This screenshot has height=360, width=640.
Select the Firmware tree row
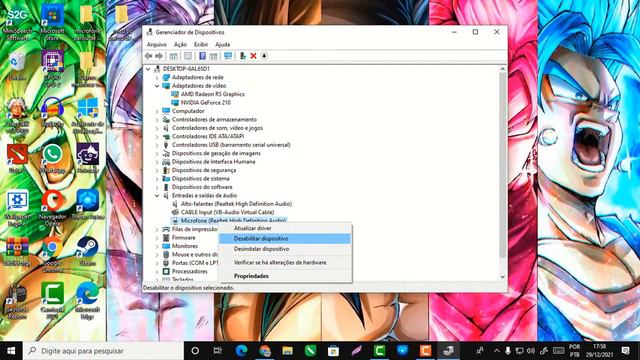tap(184, 238)
